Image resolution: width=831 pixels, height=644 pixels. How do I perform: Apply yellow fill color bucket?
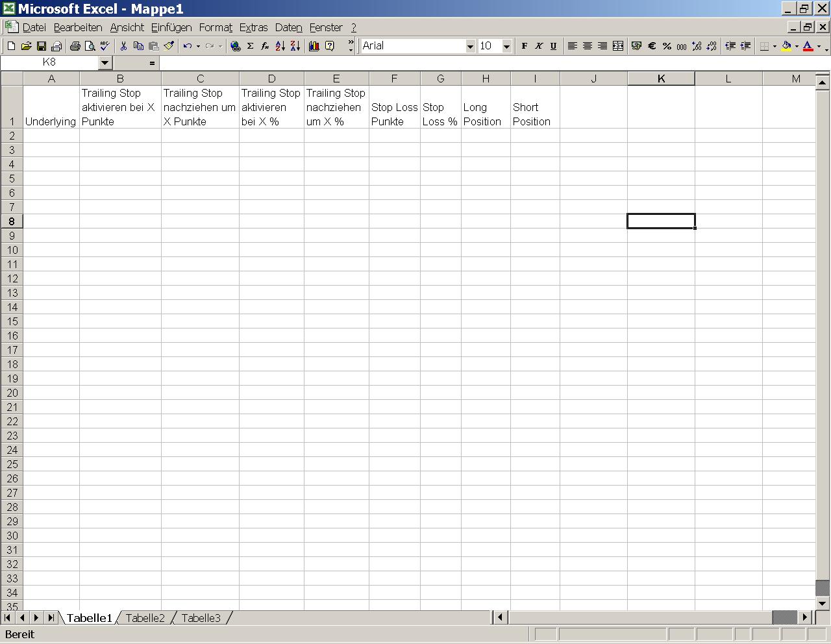pos(786,46)
